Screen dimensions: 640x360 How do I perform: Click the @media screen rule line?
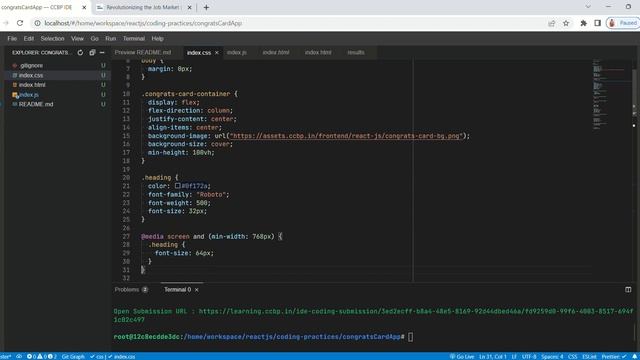[x=211, y=236]
